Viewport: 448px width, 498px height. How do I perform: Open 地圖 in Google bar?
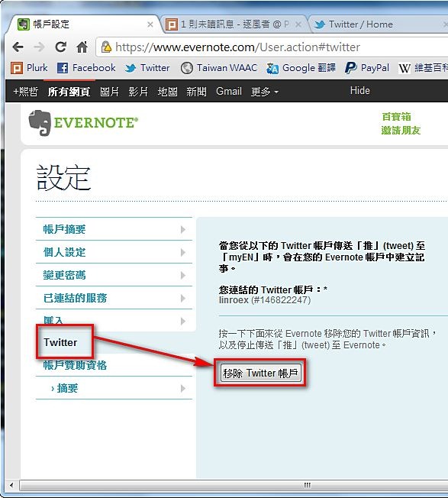167,92
